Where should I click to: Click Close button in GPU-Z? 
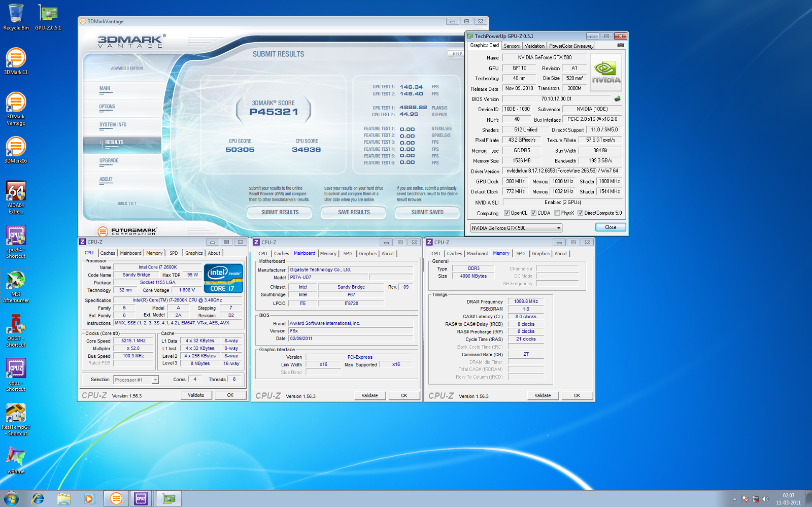point(611,227)
